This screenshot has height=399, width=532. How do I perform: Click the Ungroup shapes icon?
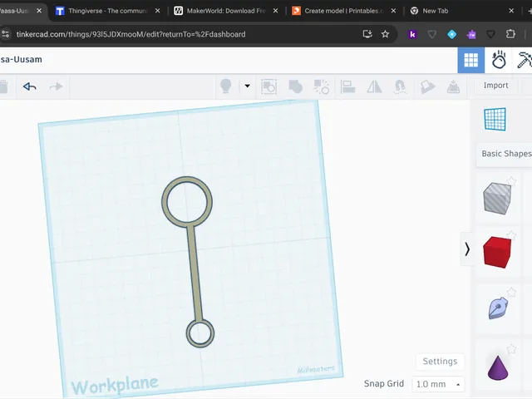322,86
